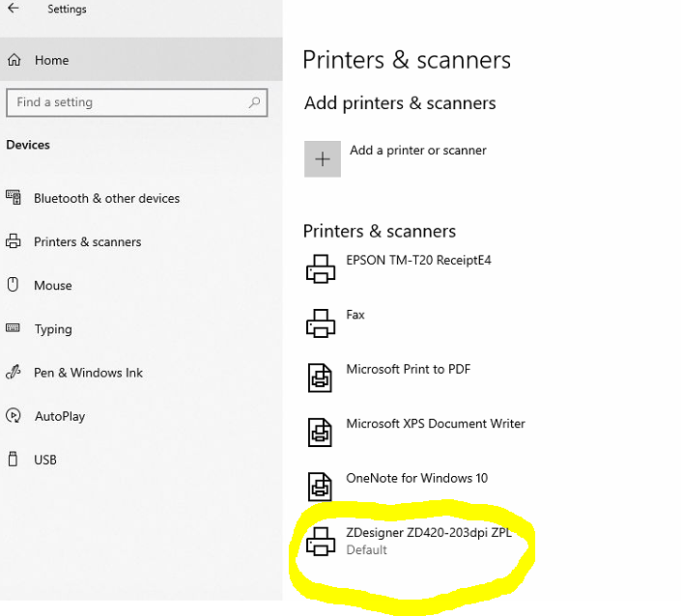Click the pen icon in sidebar
Image resolution: width=681 pixels, height=616 pixels.
[x=13, y=372]
